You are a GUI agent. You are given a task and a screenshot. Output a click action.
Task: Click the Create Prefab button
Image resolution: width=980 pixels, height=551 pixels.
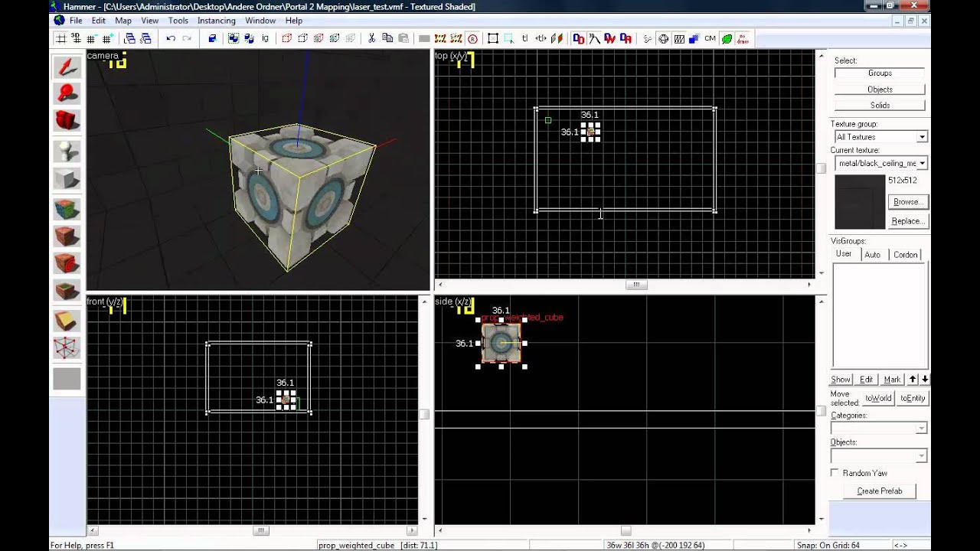[x=880, y=491]
